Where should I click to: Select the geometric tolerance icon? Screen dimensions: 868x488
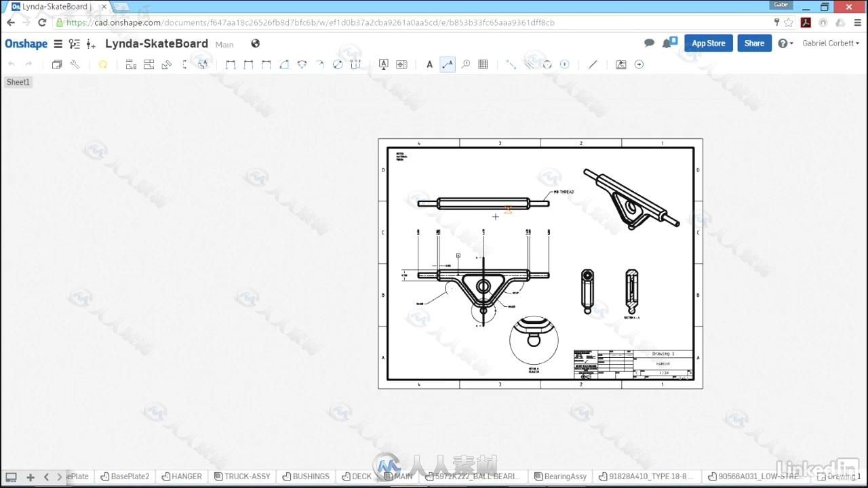(x=401, y=64)
